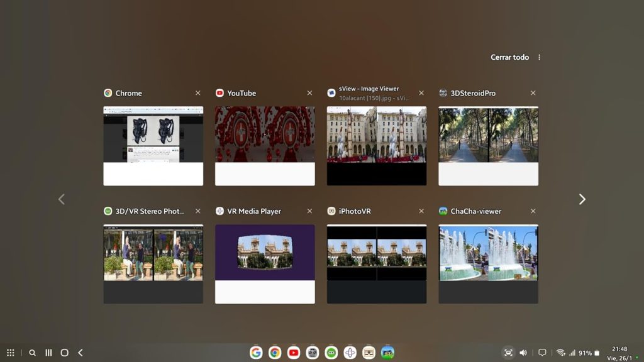Open Wi-Fi status in system tray
The width and height of the screenshot is (644, 362).
(560, 353)
